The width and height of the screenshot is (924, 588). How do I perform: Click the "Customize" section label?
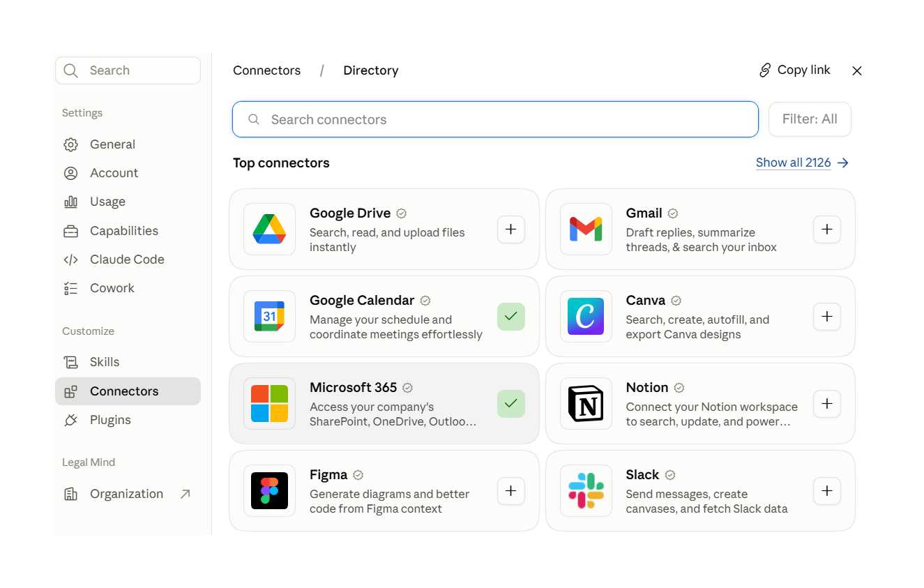coord(88,331)
